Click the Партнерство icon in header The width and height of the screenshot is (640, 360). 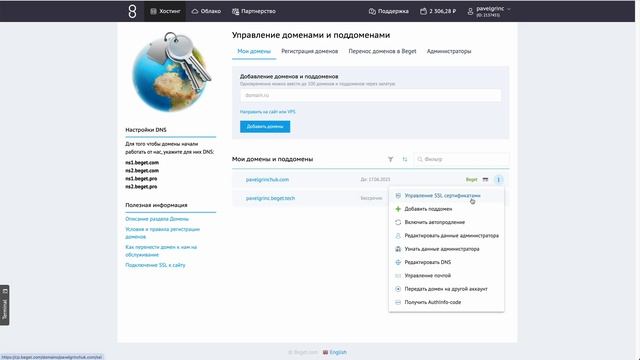235,11
